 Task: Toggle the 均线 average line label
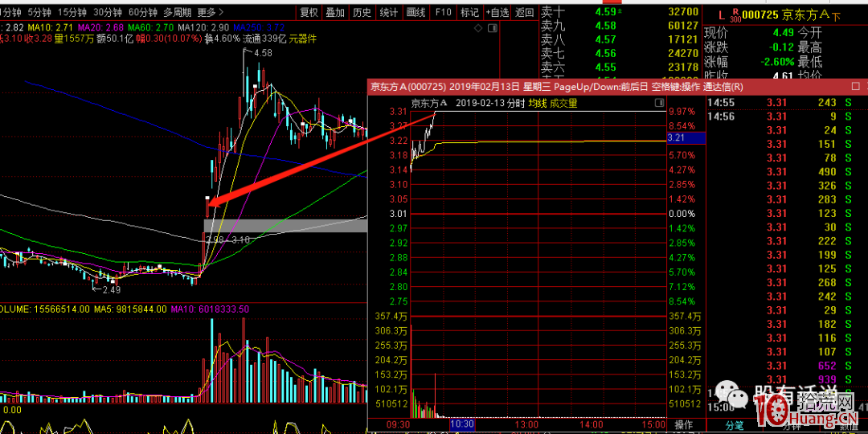[536, 103]
